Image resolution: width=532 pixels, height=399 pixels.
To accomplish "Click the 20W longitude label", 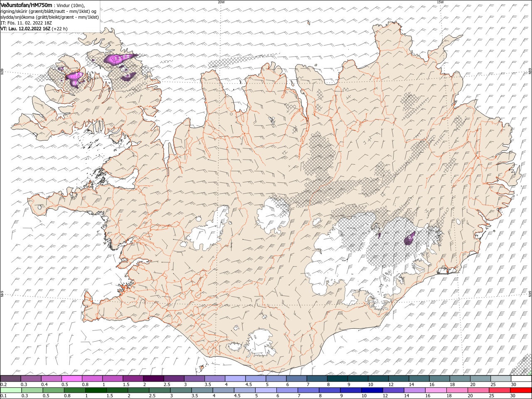I will 221,2.
